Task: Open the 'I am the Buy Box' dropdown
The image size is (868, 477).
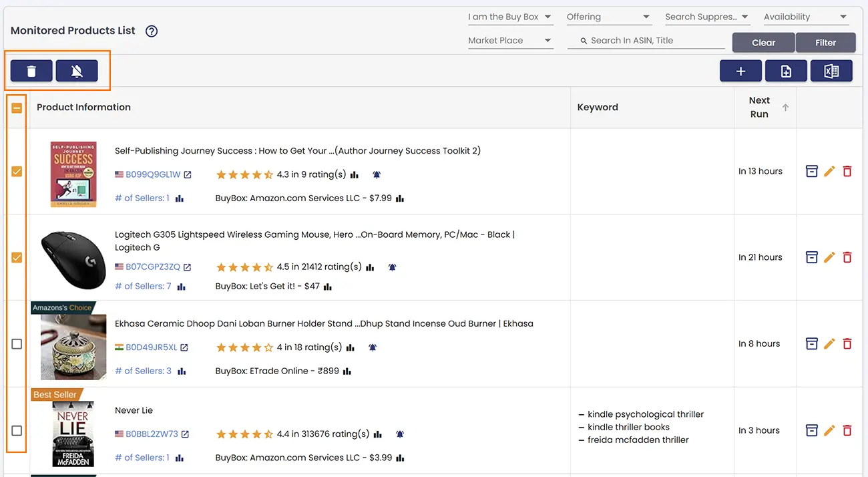Action: (x=510, y=16)
